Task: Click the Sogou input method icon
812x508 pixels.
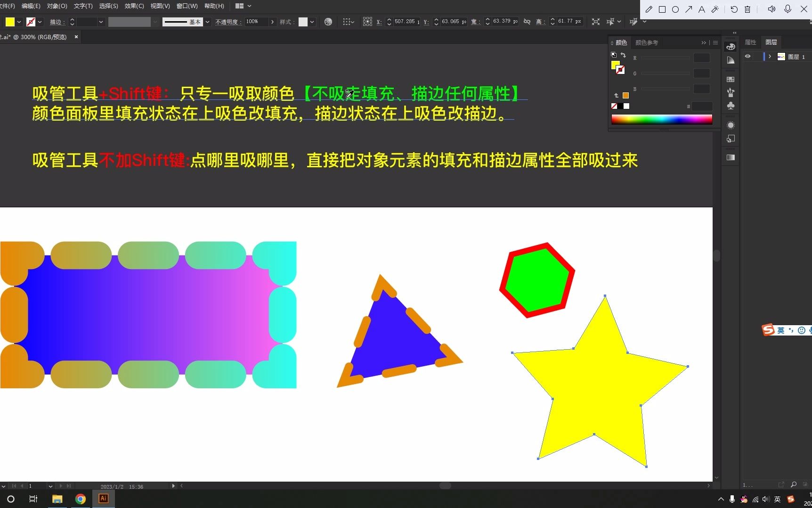Action: [x=768, y=330]
